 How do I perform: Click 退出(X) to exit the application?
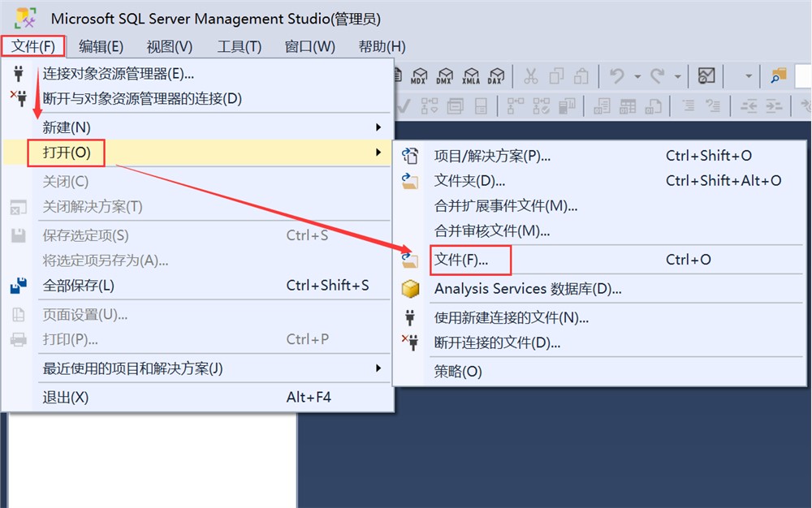click(x=66, y=398)
